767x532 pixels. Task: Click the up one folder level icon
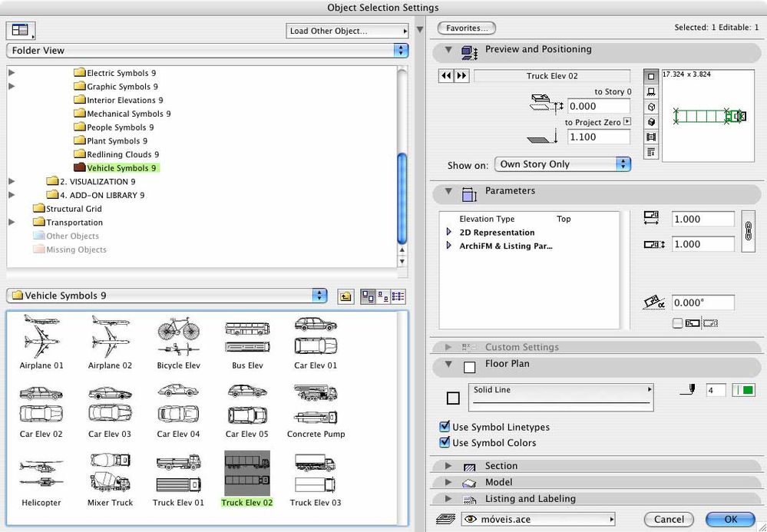(x=345, y=296)
